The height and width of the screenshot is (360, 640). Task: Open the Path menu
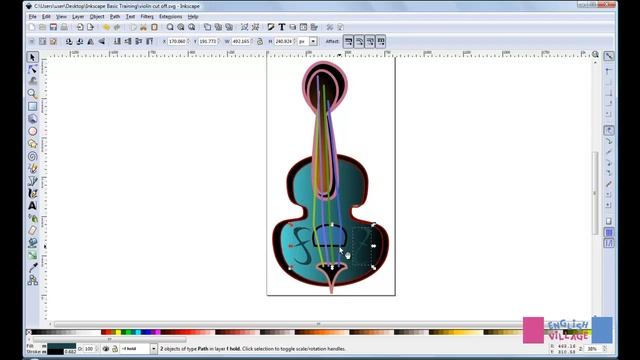[115, 17]
